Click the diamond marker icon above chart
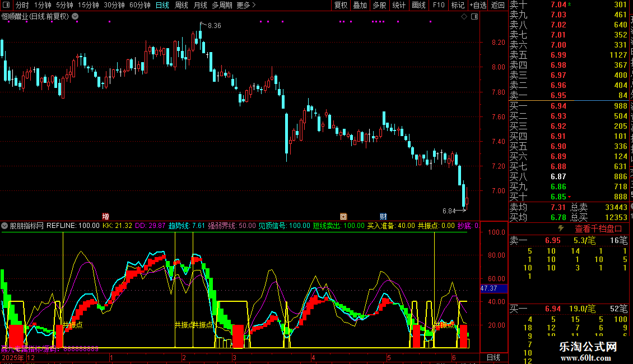Image resolution: width=633 pixels, height=364 pixels. tap(464, 17)
